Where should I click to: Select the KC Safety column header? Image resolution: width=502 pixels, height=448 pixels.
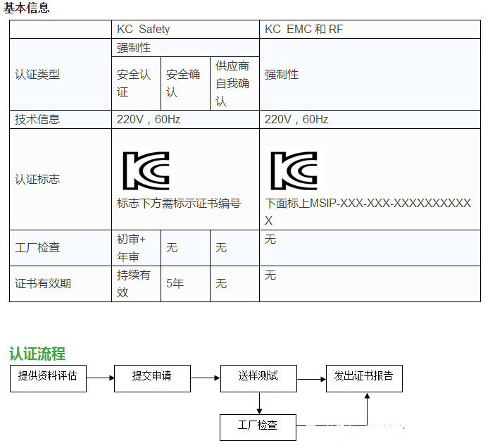(144, 30)
